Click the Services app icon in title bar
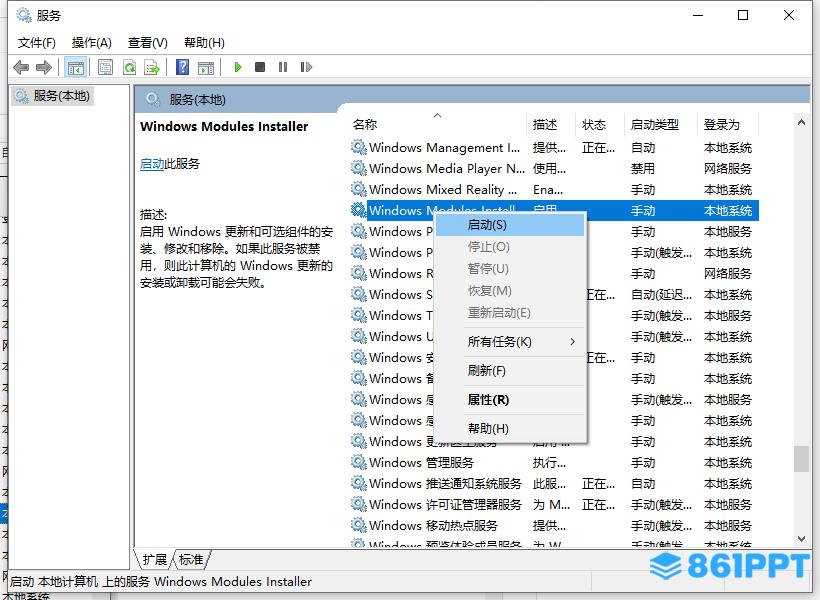This screenshot has height=600, width=820. (24, 15)
